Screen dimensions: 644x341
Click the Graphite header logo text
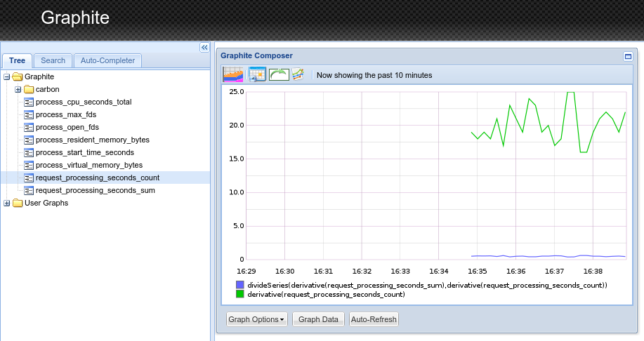pyautogui.click(x=75, y=18)
